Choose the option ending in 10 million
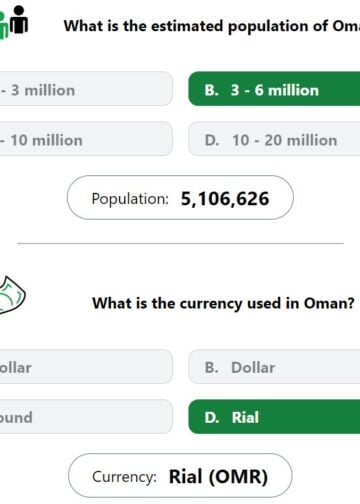360x504 pixels. [86, 139]
